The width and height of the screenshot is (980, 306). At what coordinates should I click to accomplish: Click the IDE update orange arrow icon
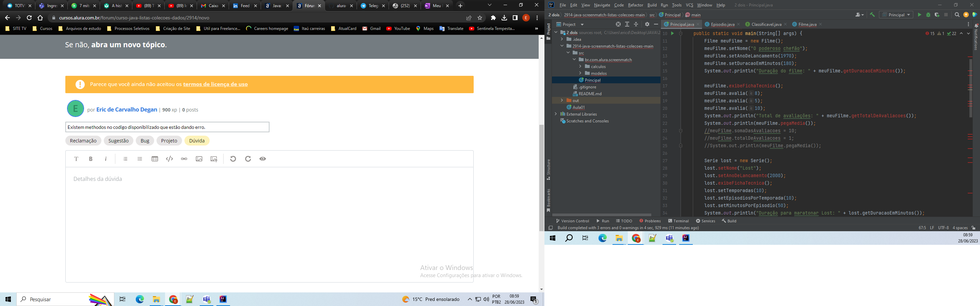coord(966,15)
